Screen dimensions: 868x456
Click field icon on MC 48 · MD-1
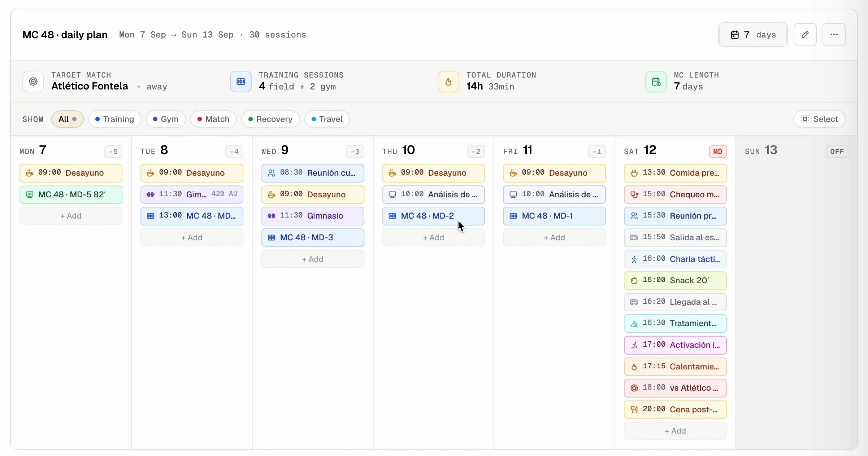point(513,216)
